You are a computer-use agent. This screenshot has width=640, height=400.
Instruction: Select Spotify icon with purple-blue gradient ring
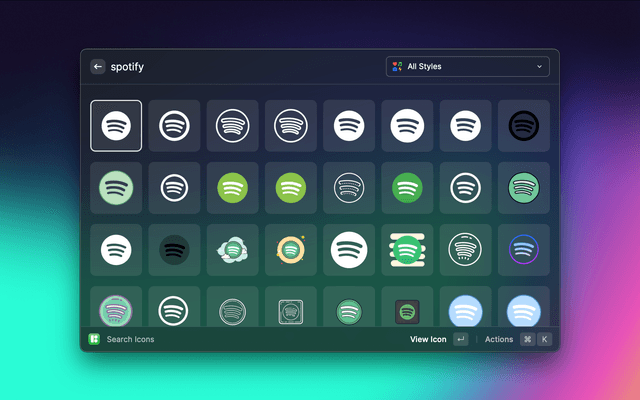click(x=523, y=249)
